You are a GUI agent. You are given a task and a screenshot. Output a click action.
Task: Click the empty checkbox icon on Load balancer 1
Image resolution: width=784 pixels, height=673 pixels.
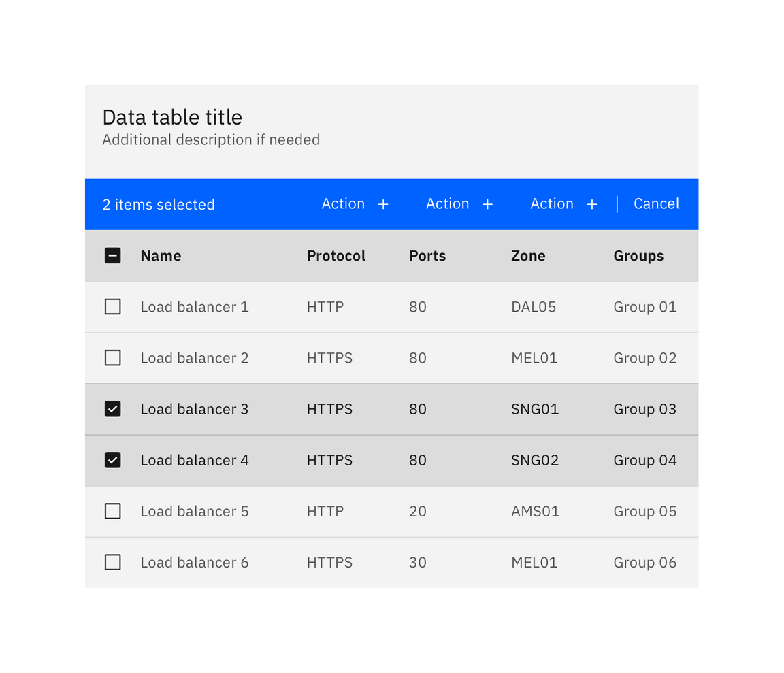[x=112, y=307]
